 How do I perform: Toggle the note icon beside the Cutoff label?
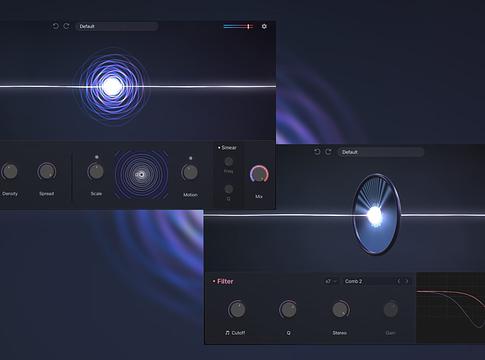[227, 333]
